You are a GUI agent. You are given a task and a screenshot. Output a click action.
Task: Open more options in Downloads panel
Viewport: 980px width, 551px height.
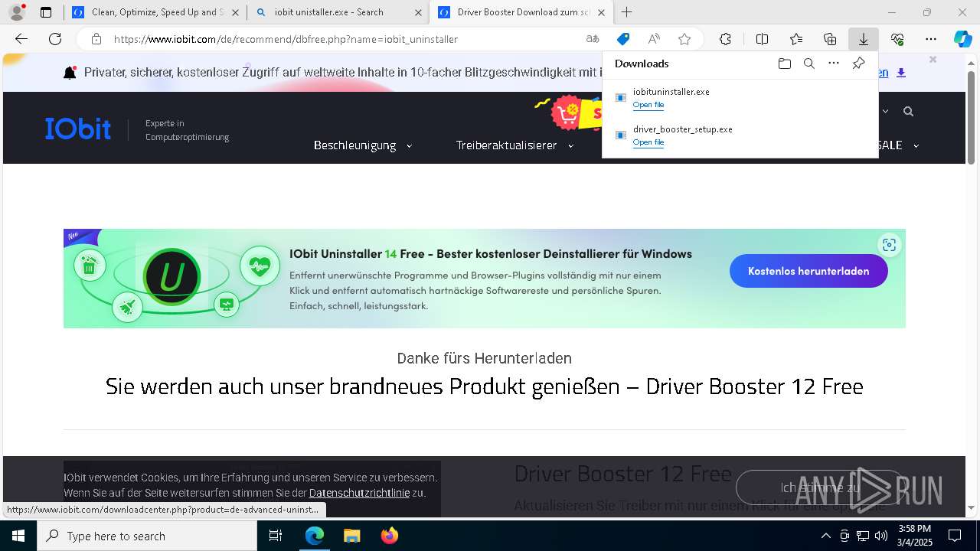834,64
